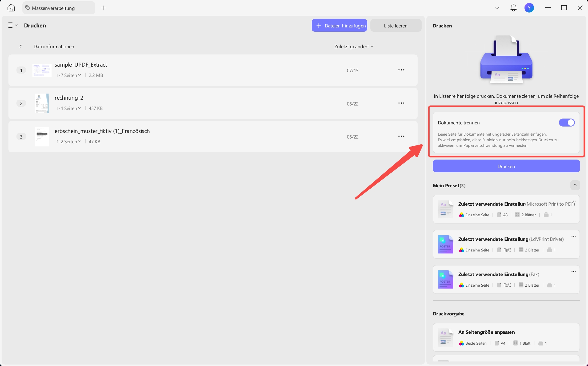Click row number 3 badge
This screenshot has height=366, width=588.
coord(21,137)
